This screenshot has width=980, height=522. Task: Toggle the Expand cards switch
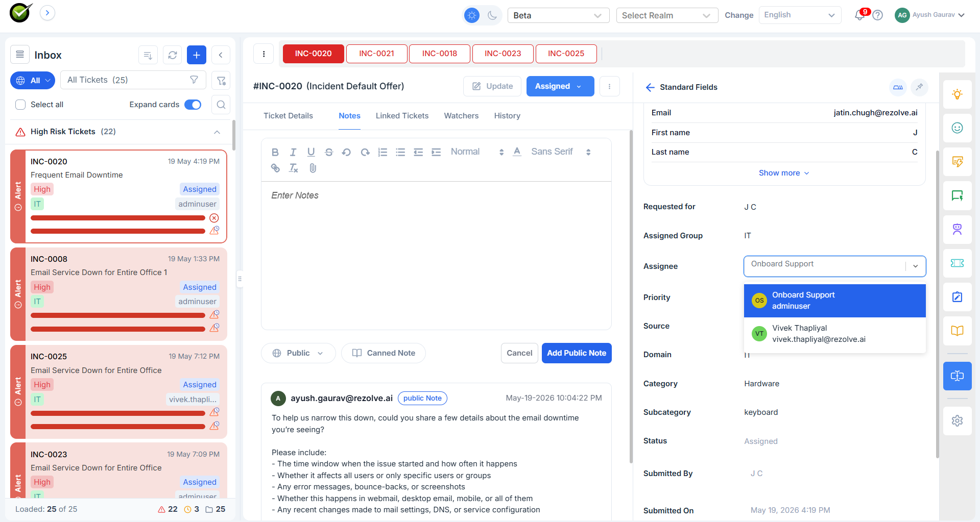click(193, 105)
